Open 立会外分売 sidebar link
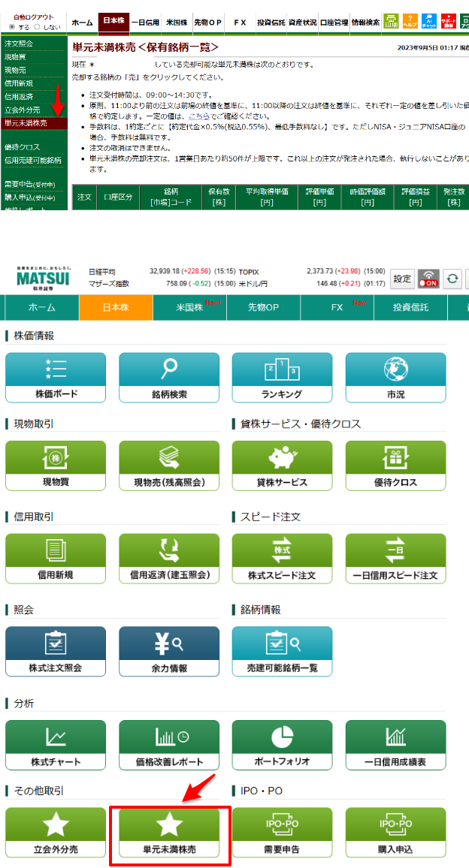The height and width of the screenshot is (868, 469). (x=23, y=110)
